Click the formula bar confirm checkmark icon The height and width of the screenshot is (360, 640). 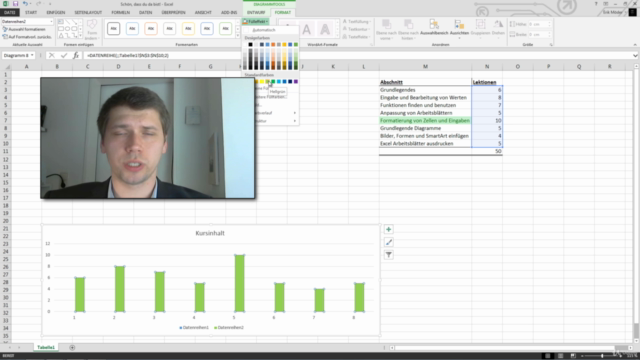[x=64, y=56]
